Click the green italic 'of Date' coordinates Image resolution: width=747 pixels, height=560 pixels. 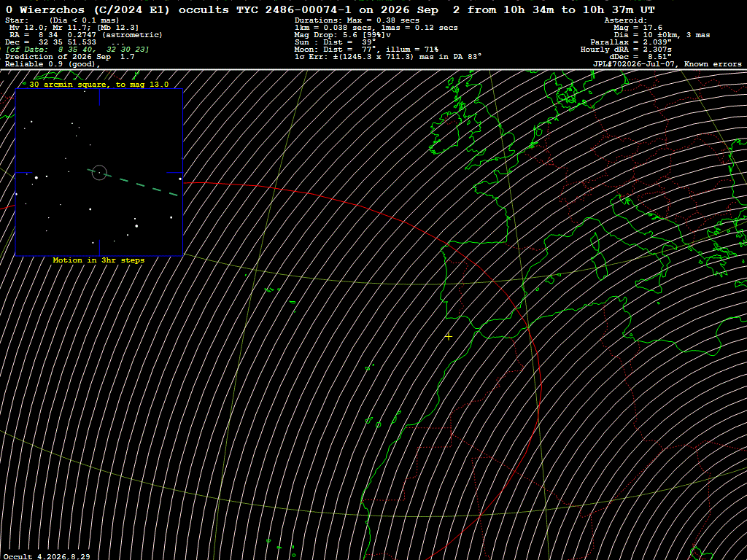(77, 50)
